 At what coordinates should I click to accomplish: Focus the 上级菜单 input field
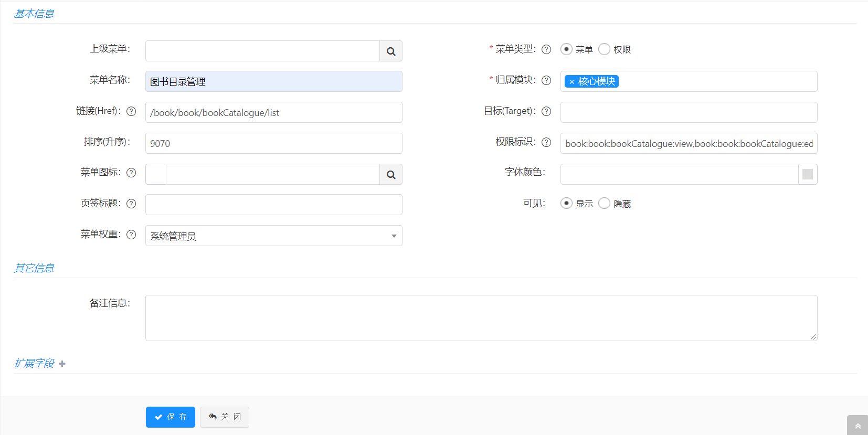pyautogui.click(x=262, y=51)
